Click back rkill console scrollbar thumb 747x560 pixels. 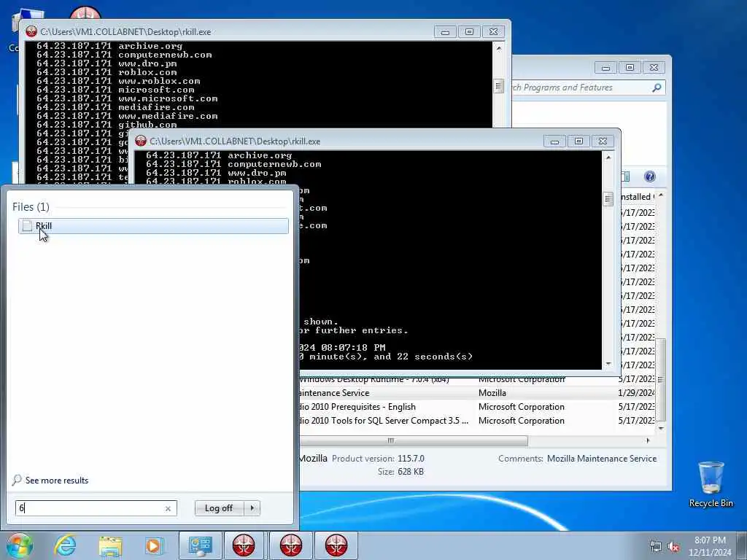(498, 86)
